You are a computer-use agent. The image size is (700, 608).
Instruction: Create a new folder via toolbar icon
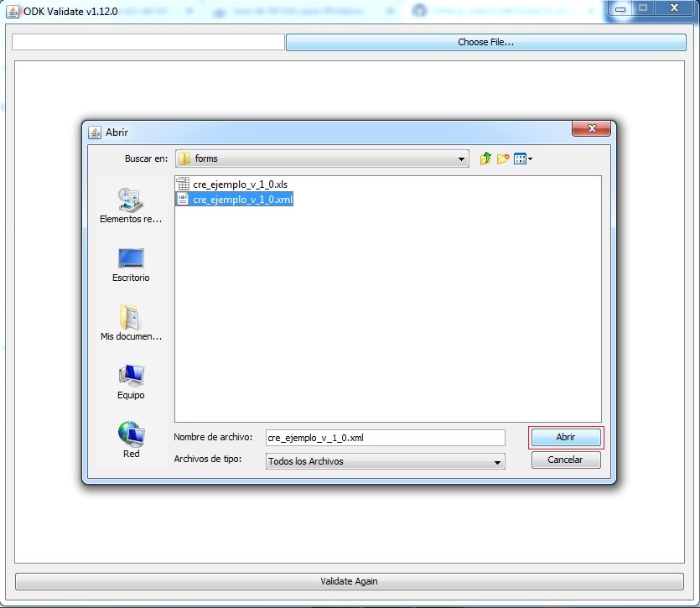tap(503, 158)
